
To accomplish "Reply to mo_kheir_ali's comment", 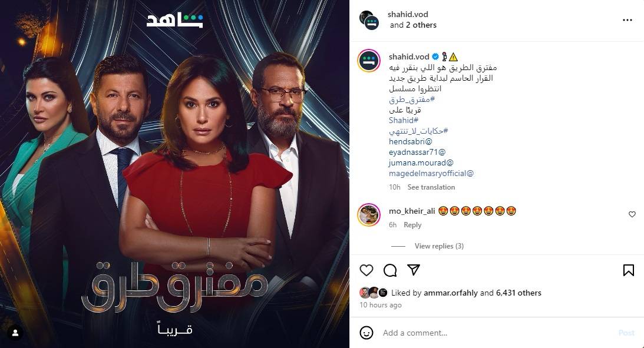I will (412, 225).
